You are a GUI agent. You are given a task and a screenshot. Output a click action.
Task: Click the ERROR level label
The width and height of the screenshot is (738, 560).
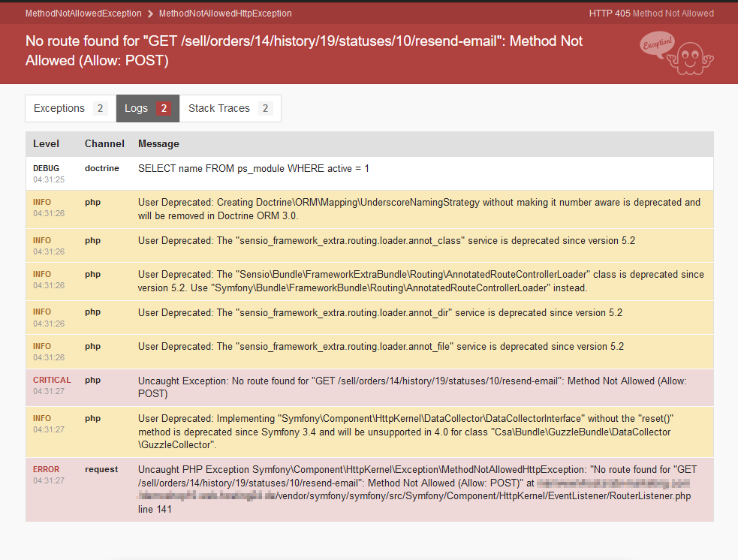(46, 470)
